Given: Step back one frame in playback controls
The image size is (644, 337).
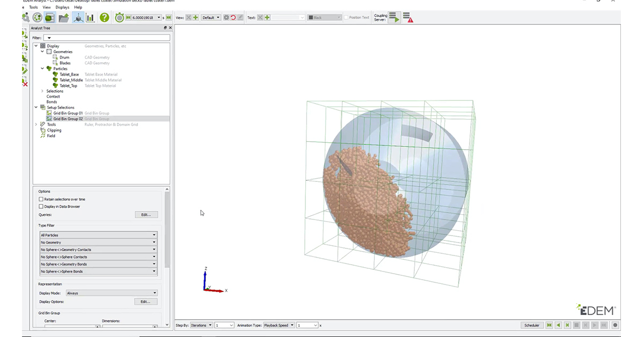Looking at the screenshot, I should coord(567,325).
